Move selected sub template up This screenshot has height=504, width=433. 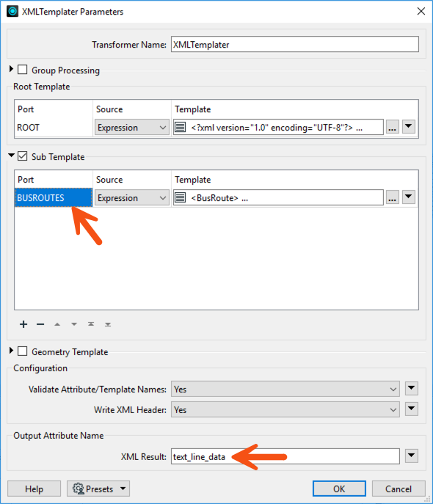click(x=57, y=324)
